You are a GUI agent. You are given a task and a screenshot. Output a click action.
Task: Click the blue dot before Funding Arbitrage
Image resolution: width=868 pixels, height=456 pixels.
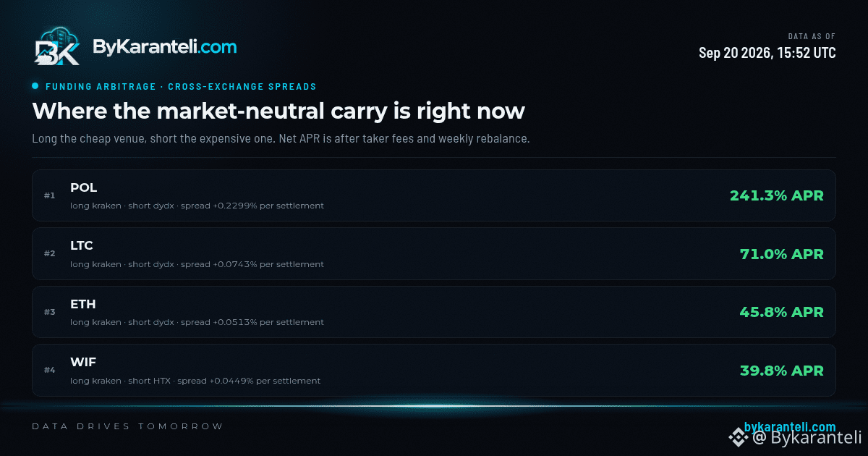(35, 86)
